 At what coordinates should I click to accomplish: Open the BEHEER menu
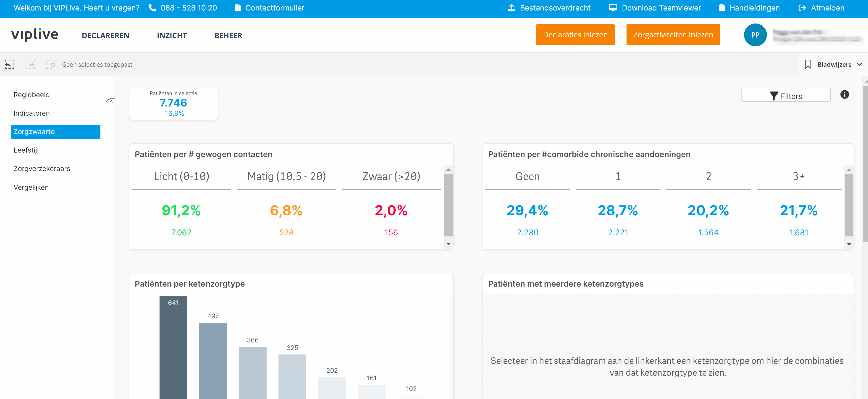click(228, 36)
